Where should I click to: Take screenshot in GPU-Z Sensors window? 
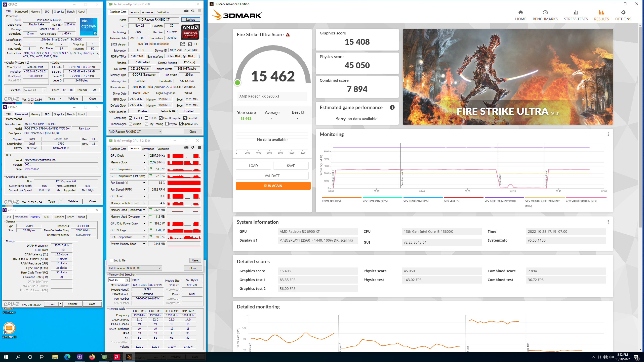pyautogui.click(x=186, y=148)
